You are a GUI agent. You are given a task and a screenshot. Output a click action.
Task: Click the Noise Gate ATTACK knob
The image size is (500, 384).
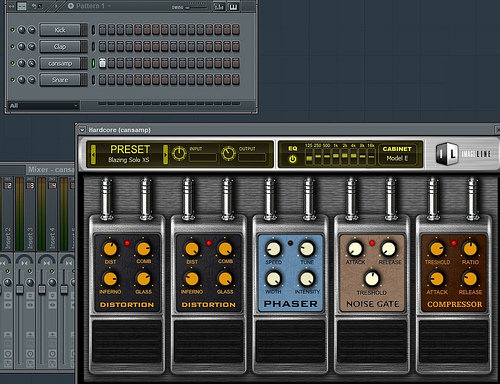click(x=355, y=249)
